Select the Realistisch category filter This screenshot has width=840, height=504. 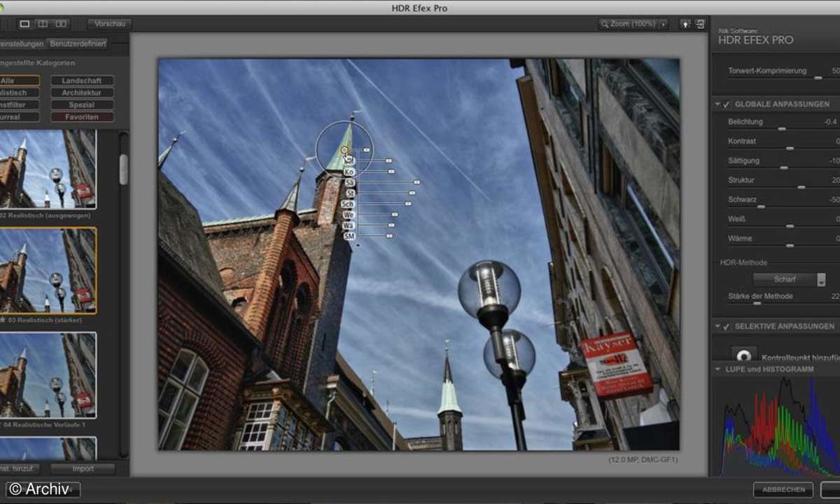[x=19, y=92]
